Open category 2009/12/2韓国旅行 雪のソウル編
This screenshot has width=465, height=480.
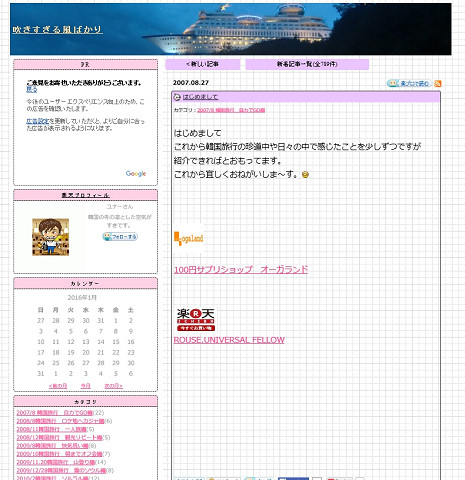pyautogui.click(x=61, y=471)
